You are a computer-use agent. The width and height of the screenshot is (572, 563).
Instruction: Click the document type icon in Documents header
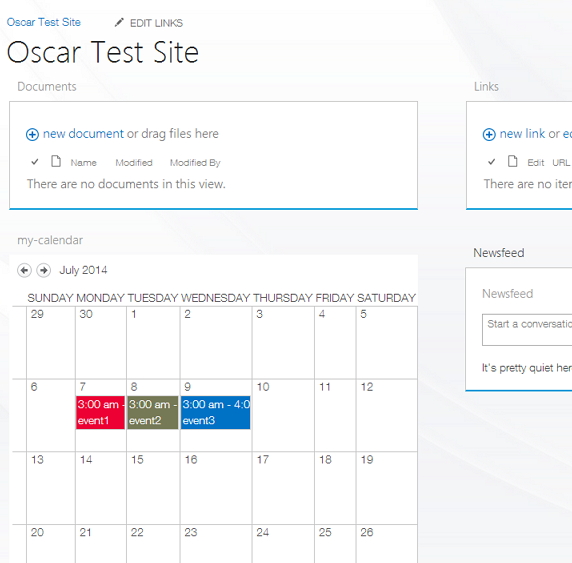coord(56,161)
